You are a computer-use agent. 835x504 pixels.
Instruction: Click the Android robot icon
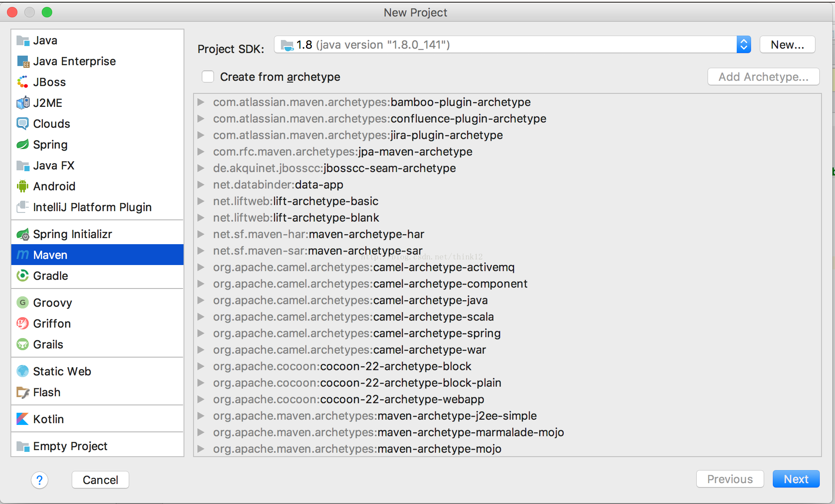[23, 186]
